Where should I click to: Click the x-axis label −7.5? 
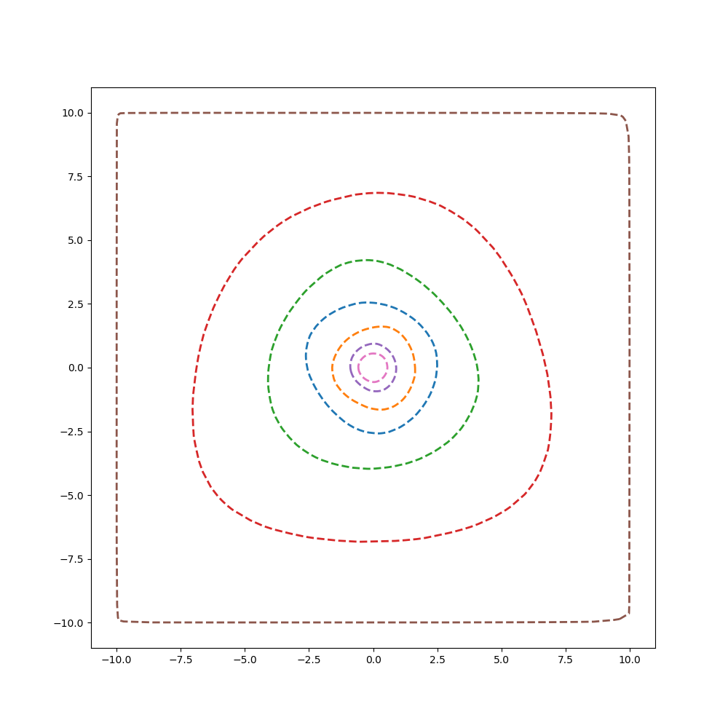click(x=181, y=660)
